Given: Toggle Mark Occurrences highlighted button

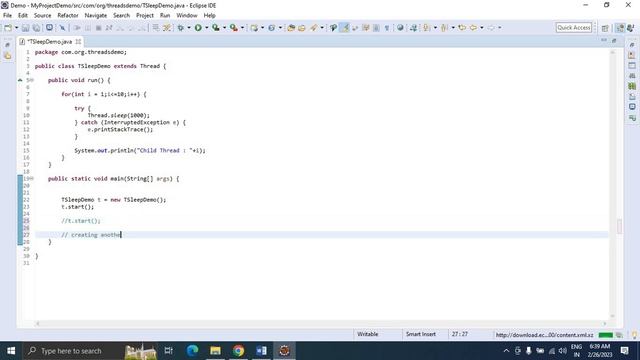Looking at the screenshot, I should 345,28.
